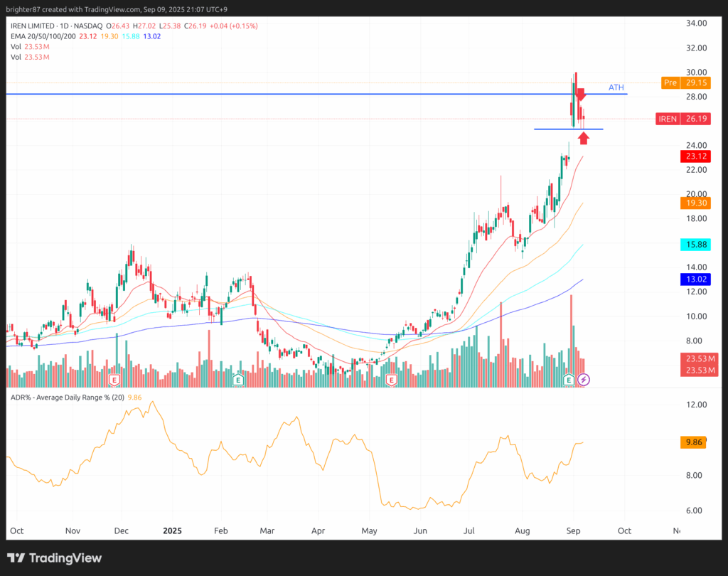728x576 pixels.
Task: Click the Aug label on time axis
Action: pyautogui.click(x=523, y=530)
